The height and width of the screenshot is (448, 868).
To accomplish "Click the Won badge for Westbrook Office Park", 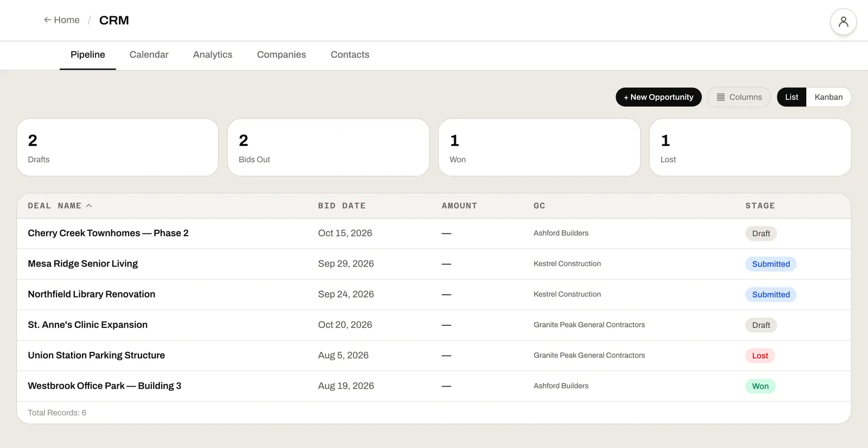I will (760, 386).
